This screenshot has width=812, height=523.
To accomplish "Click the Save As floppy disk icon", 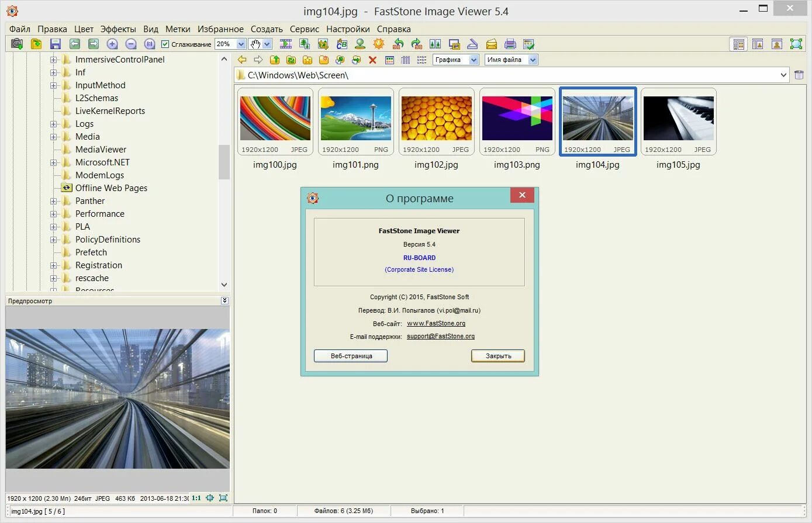I will [x=56, y=44].
